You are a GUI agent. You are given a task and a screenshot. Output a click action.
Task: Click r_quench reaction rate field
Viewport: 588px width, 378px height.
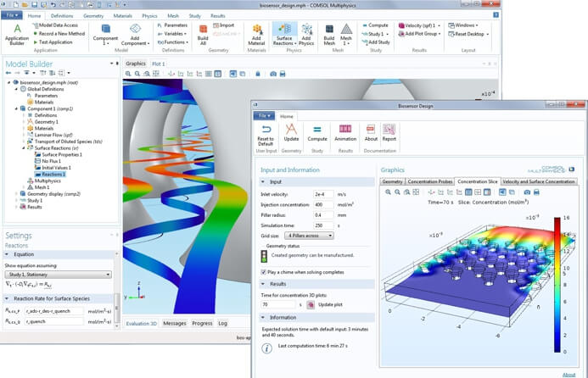(54, 321)
